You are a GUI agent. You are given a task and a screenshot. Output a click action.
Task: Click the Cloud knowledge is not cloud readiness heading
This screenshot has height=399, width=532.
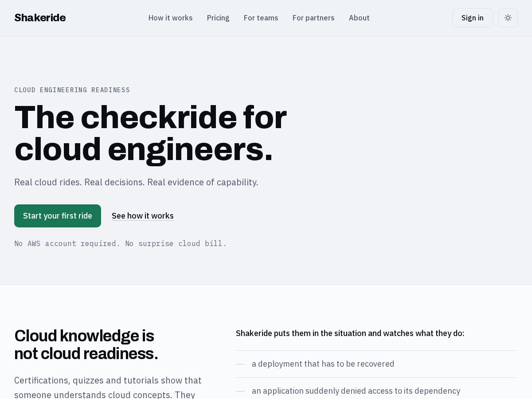point(86,344)
